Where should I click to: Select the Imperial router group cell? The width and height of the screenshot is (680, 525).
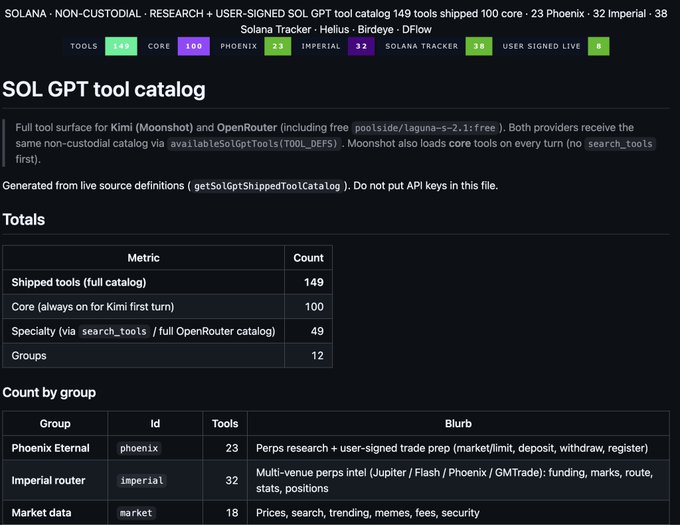55,480
